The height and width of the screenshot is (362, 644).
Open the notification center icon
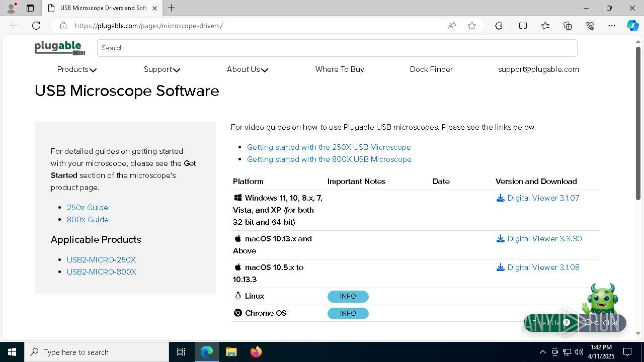[627, 352]
